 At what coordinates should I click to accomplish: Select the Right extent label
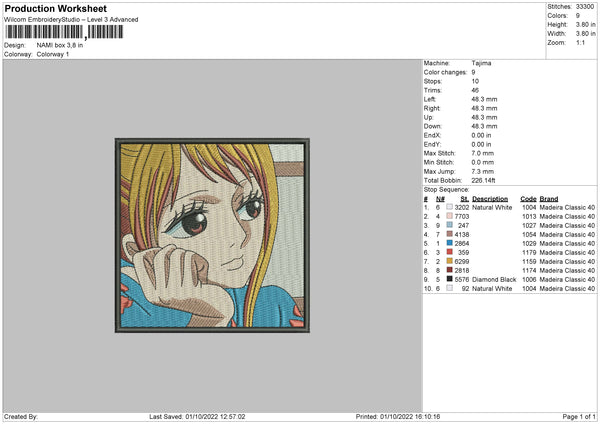click(432, 108)
